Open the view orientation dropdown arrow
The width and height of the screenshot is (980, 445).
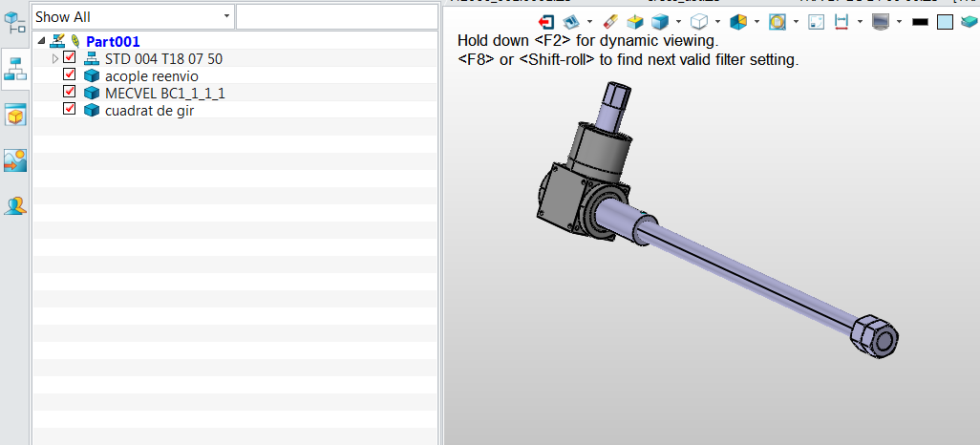(589, 22)
